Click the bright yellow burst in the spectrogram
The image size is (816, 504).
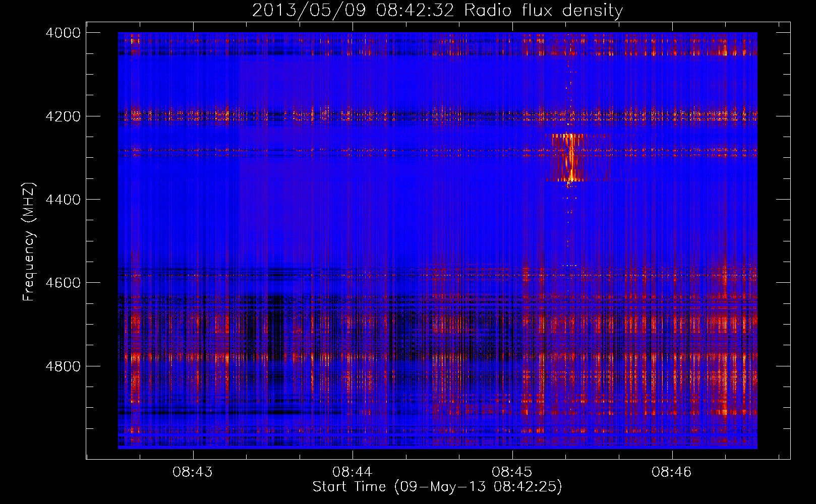(571, 157)
